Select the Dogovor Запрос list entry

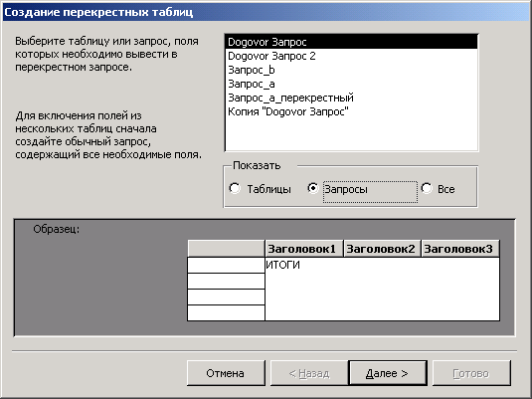pos(351,42)
